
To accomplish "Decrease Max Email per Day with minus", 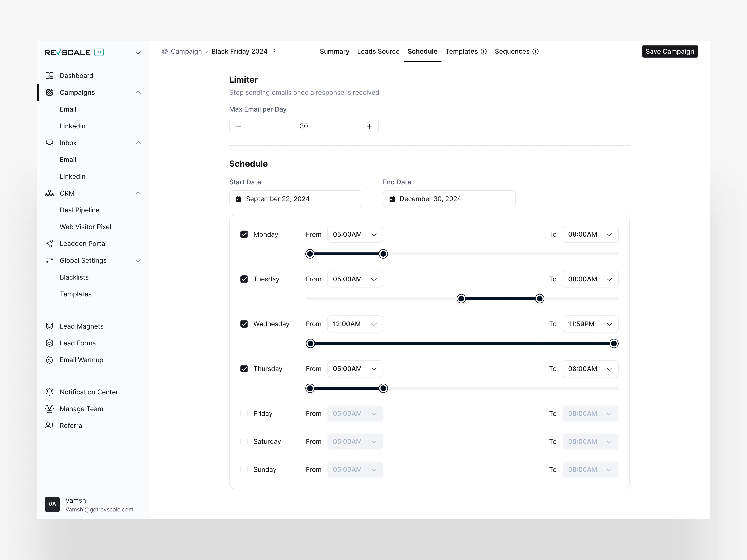I will (238, 126).
